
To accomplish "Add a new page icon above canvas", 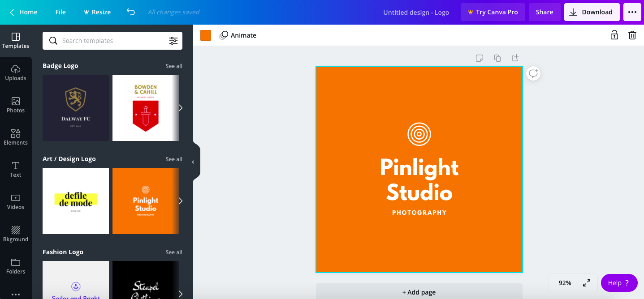I will pos(515,58).
